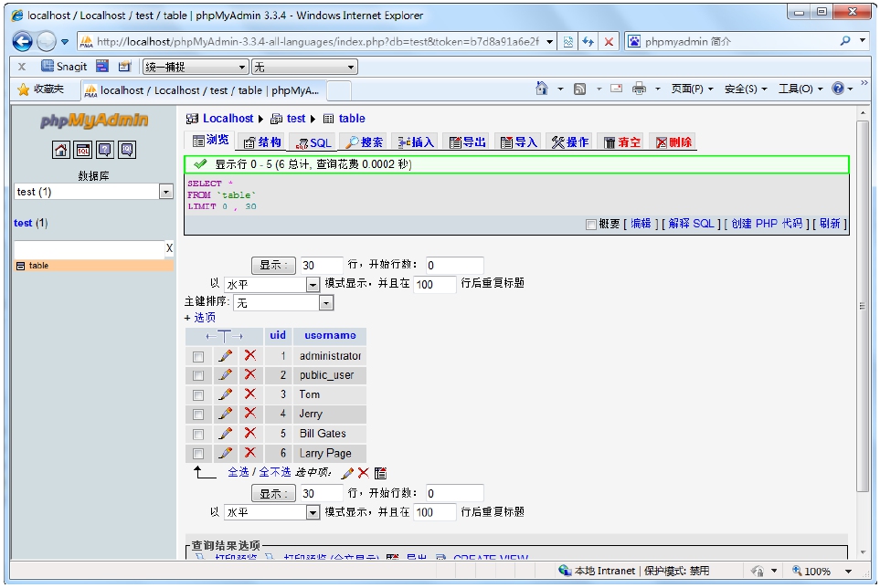Viewport: 880px width, 588px height.
Task: Click the table icon next to sidebar table entry
Action: 20,266
